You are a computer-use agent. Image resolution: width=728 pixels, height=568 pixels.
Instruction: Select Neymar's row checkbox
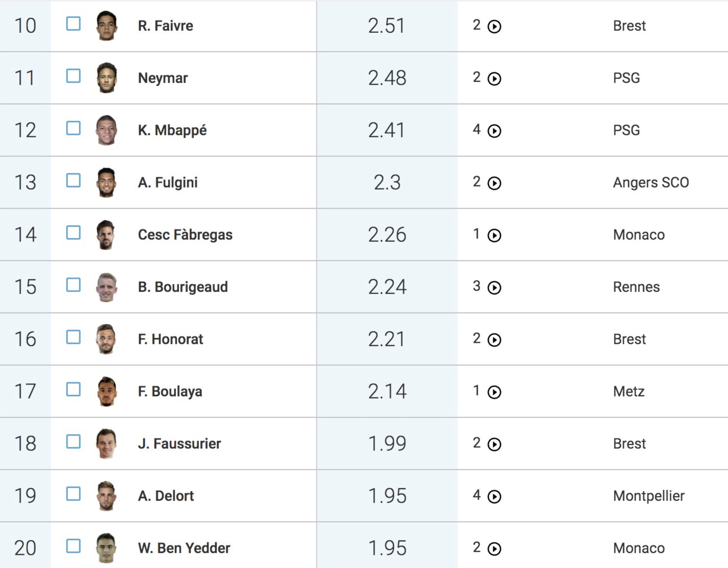point(73,76)
